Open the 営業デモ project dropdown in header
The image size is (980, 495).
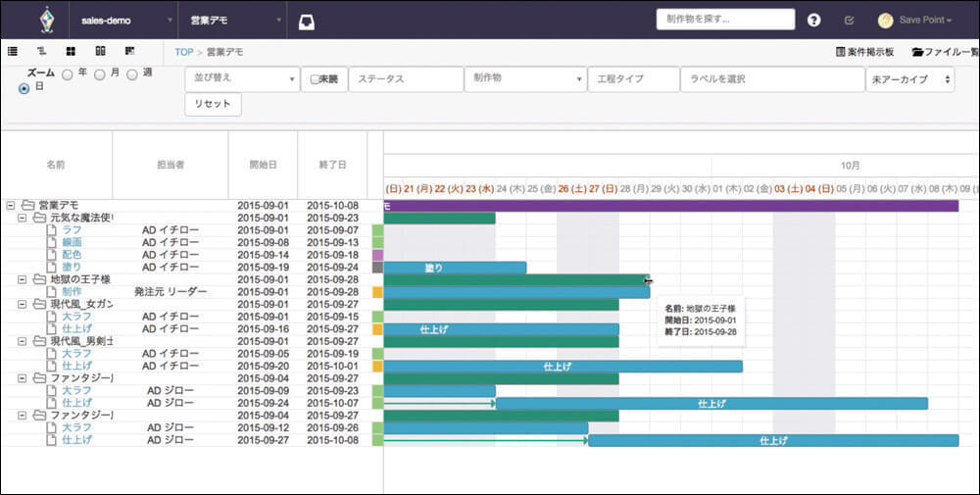click(232, 20)
